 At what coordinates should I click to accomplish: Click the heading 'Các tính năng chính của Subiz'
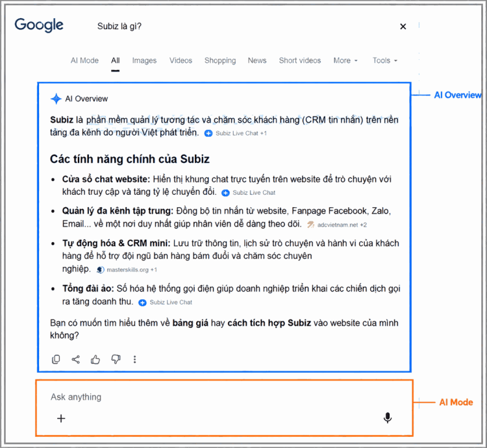tap(130, 159)
